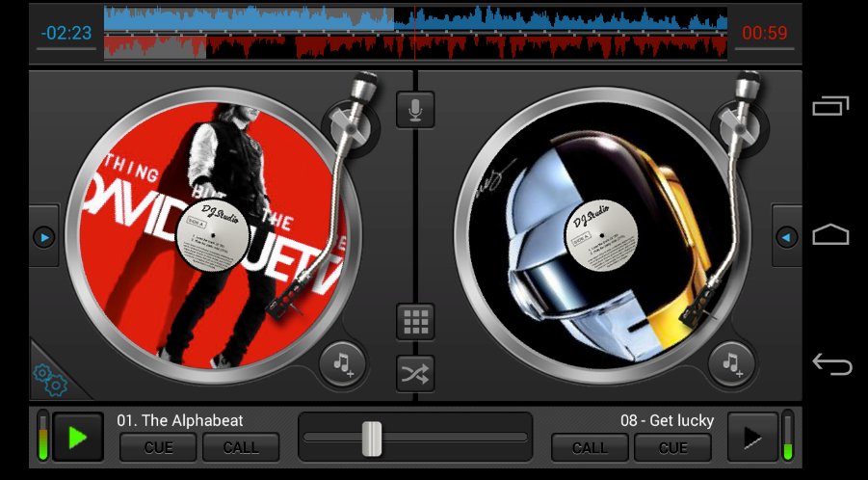This screenshot has height=480, width=868.
Task: Click the right record's DJ Studio center label
Action: (601, 235)
